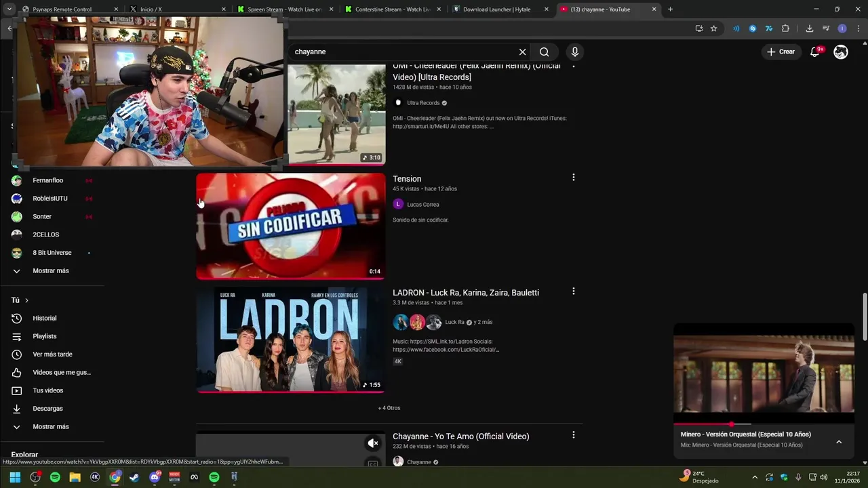Open a new browser tab
Screen dimensions: 868x488
tap(670, 9)
